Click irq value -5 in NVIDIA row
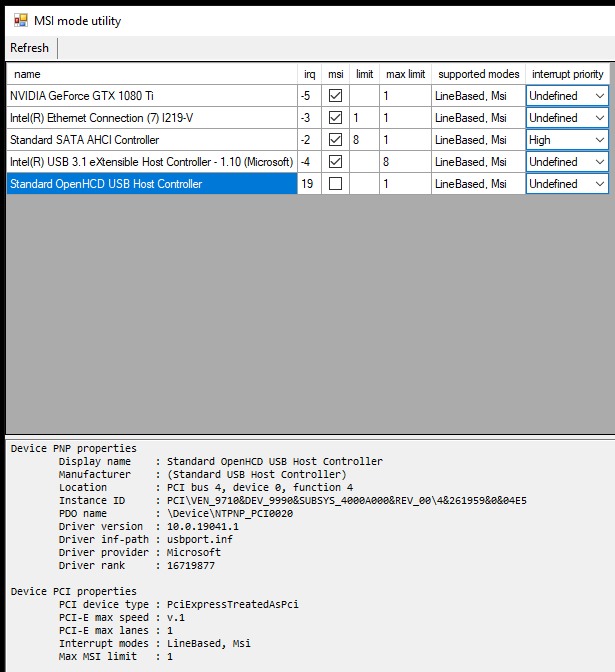This screenshot has width=615, height=672. [x=309, y=96]
